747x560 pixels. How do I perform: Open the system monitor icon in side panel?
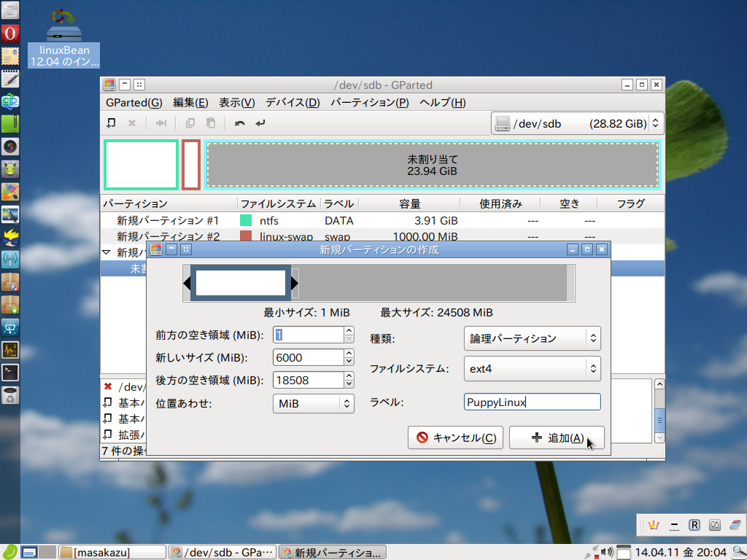(10, 350)
